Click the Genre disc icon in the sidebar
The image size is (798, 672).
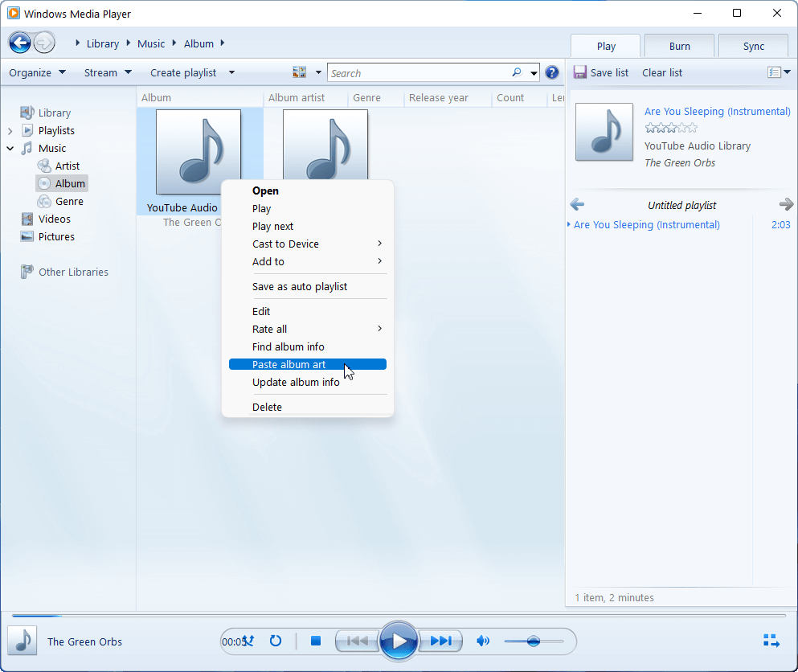(44, 201)
